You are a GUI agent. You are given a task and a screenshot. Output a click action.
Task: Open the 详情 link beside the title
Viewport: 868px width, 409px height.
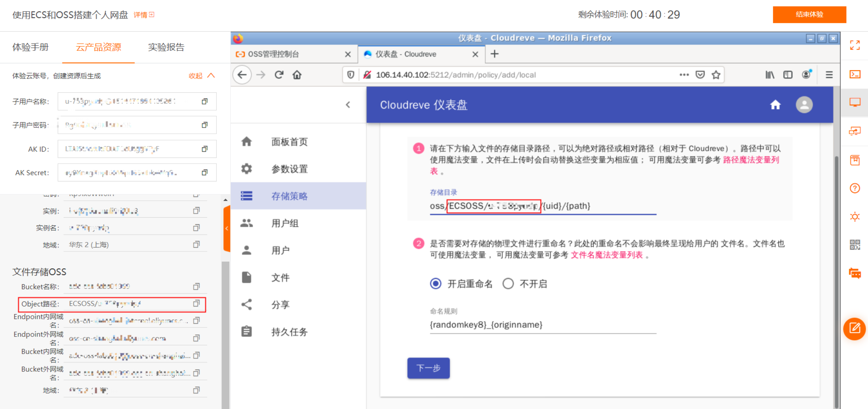pyautogui.click(x=144, y=15)
